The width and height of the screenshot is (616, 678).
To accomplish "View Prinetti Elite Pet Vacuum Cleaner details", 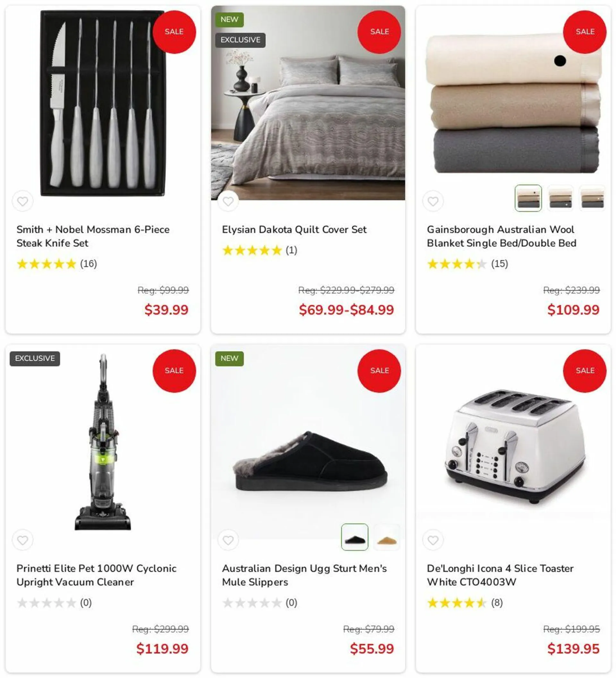I will [x=96, y=575].
